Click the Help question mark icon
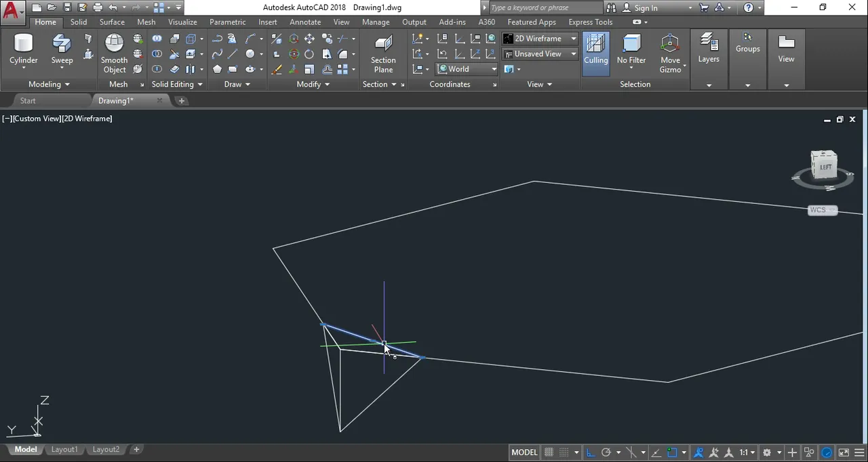This screenshot has width=868, height=462. pos(749,7)
